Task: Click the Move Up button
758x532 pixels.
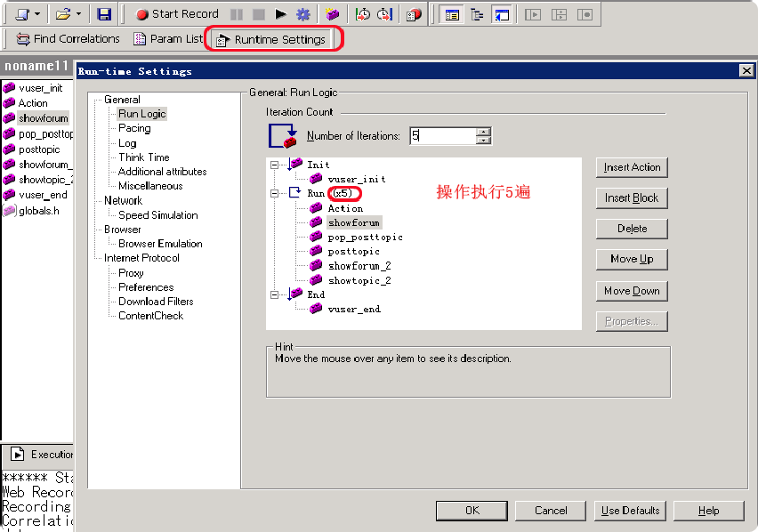Action: click(x=632, y=259)
